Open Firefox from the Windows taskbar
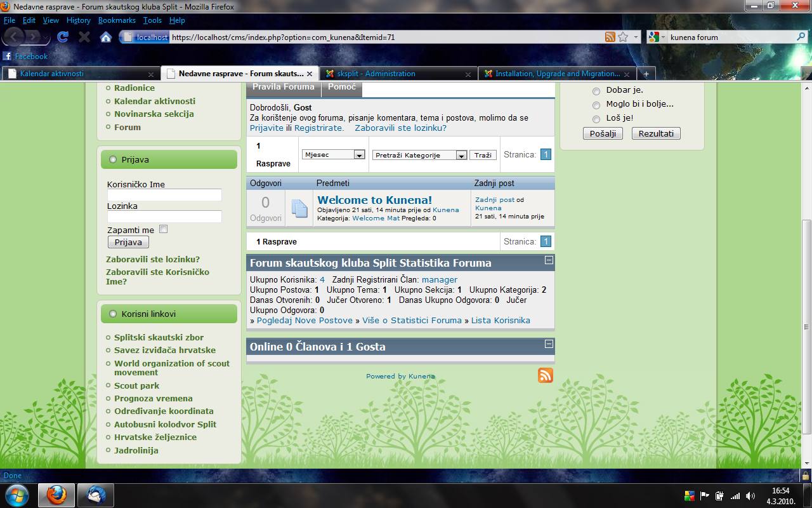Screen dimensions: 812x508 point(56,494)
